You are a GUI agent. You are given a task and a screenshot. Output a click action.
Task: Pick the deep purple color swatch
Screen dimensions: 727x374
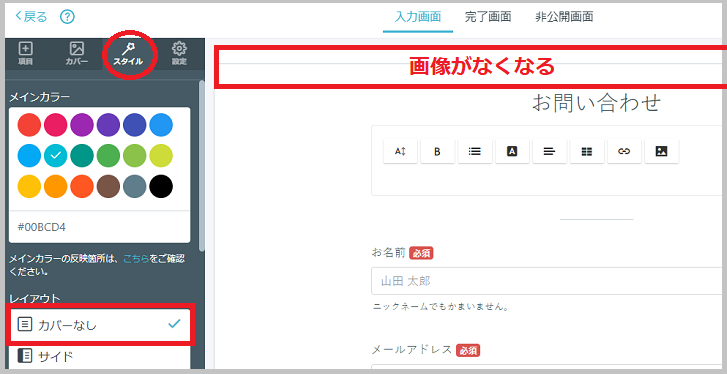pos(108,125)
